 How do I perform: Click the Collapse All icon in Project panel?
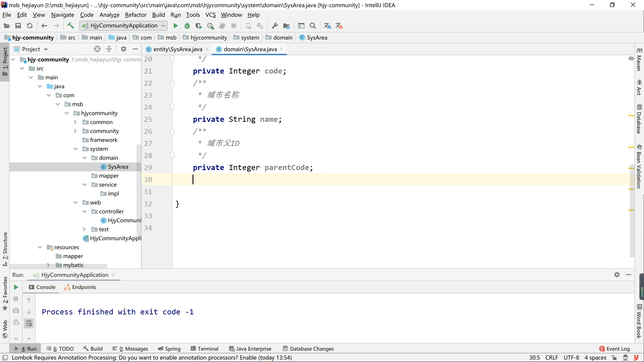pyautogui.click(x=109, y=49)
